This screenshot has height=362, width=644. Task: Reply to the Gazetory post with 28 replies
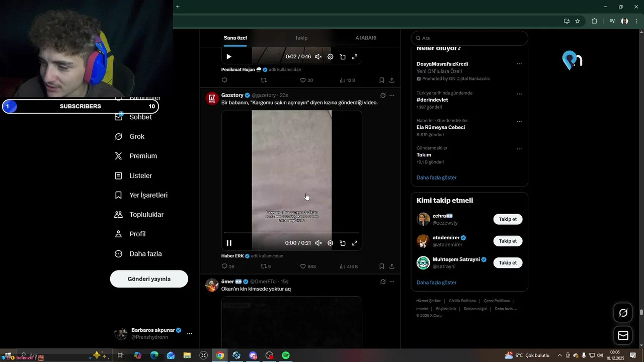(x=228, y=266)
